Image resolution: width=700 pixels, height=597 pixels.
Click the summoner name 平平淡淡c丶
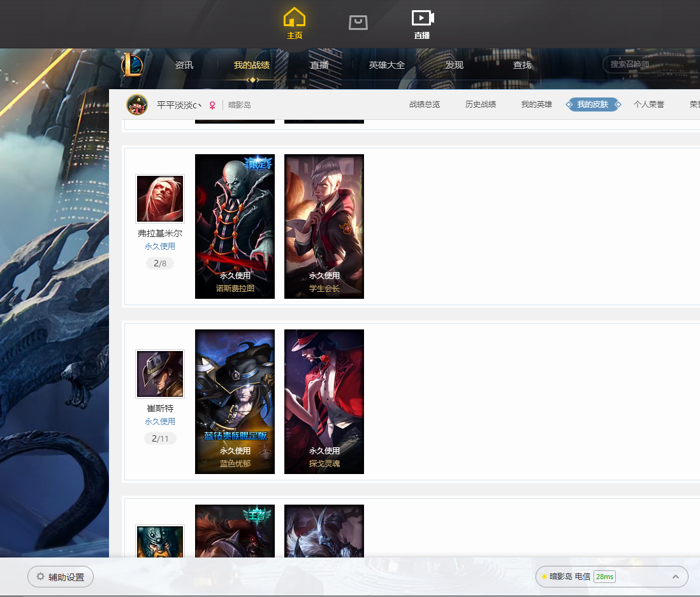(179, 105)
